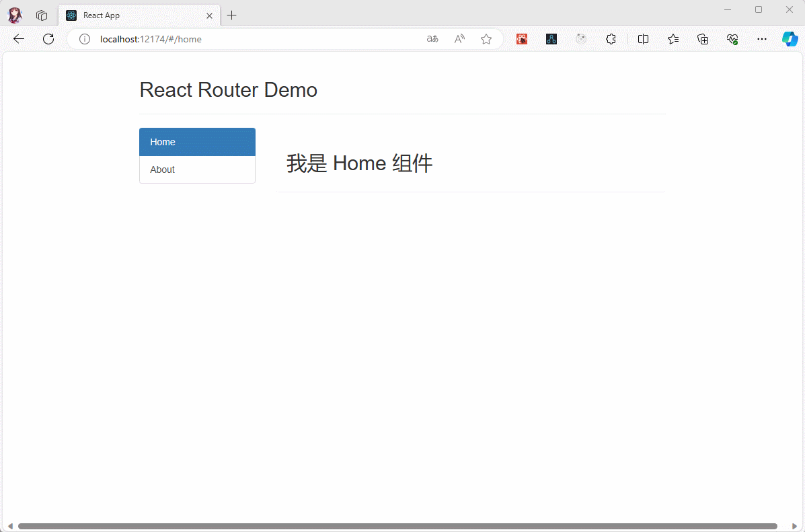Click the translate page icon

(432, 39)
